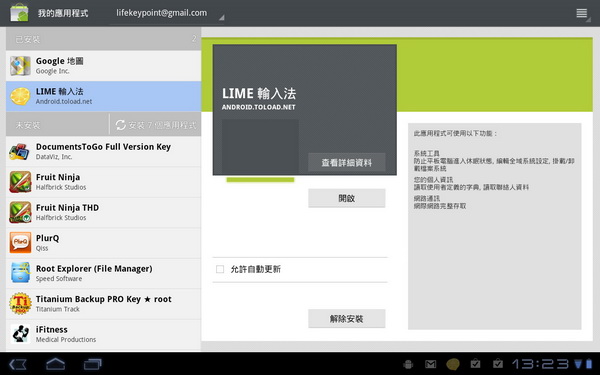Select the 'Qiss' developer text

pos(42,248)
